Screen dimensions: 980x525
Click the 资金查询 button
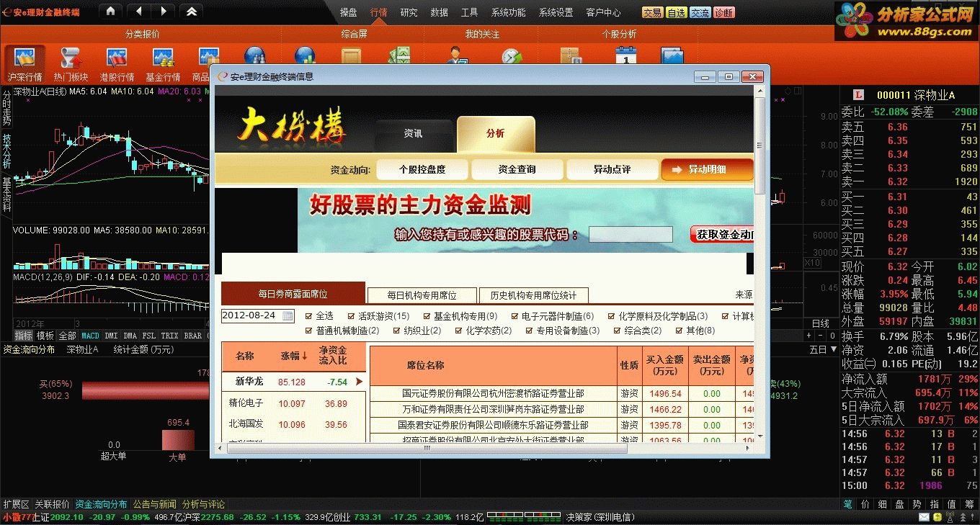click(x=517, y=169)
